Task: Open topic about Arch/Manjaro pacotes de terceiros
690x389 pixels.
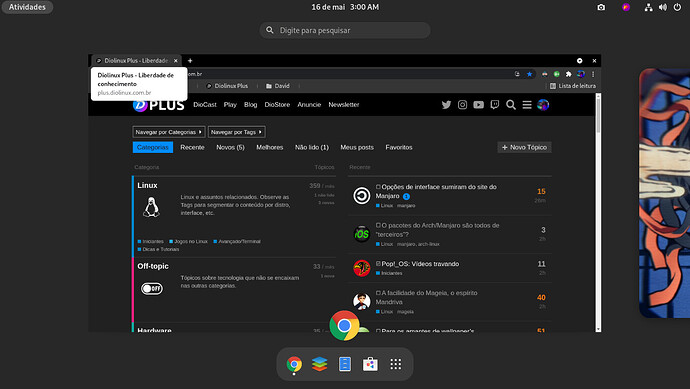Action: pyautogui.click(x=437, y=230)
